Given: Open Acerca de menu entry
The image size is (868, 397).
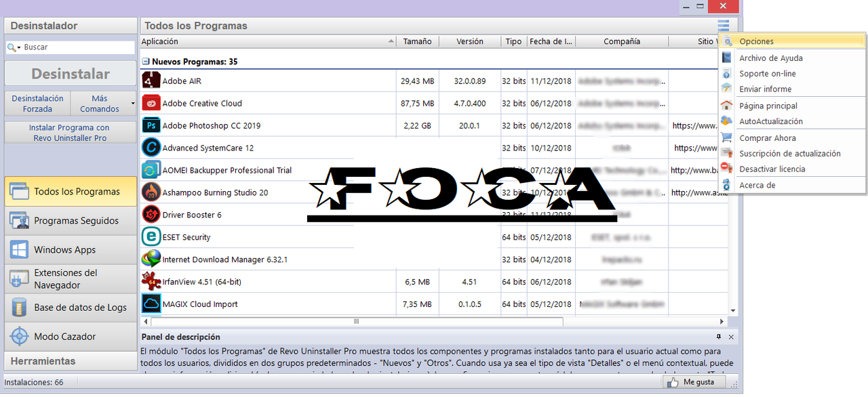Looking at the screenshot, I should 792,185.
